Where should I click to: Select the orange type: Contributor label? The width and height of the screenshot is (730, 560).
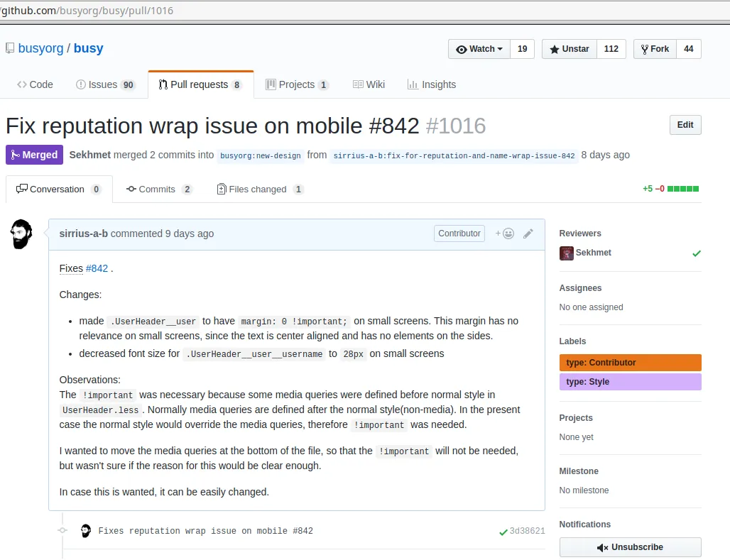(631, 363)
